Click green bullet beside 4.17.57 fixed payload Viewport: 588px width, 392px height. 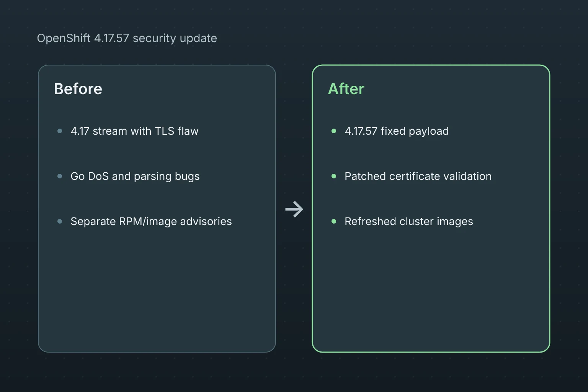coord(334,131)
